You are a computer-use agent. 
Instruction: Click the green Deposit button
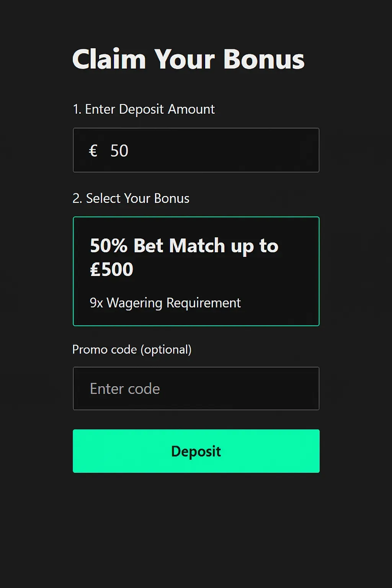coord(196,451)
